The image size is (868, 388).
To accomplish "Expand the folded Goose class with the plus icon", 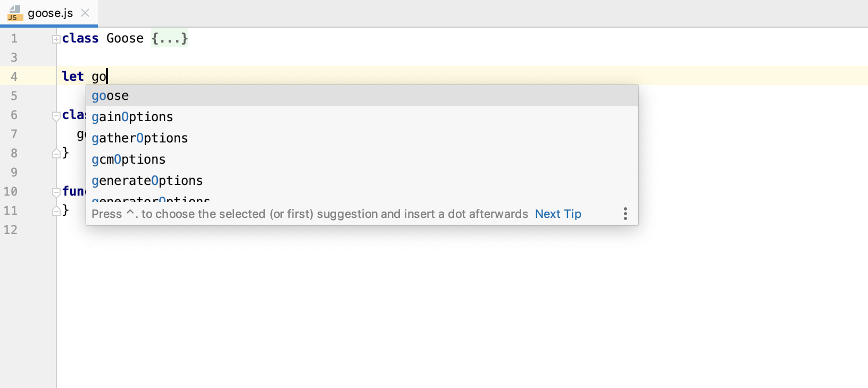I will click(56, 39).
